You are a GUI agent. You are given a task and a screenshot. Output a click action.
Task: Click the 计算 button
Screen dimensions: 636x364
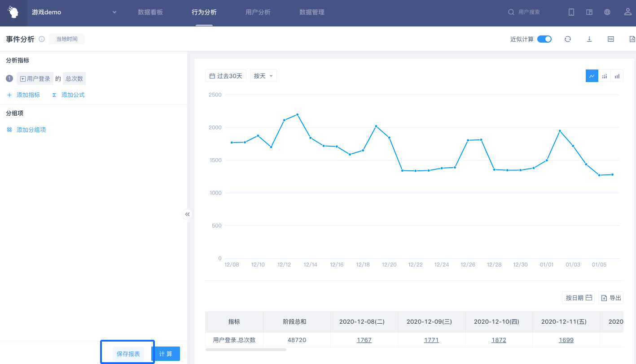coord(166,354)
